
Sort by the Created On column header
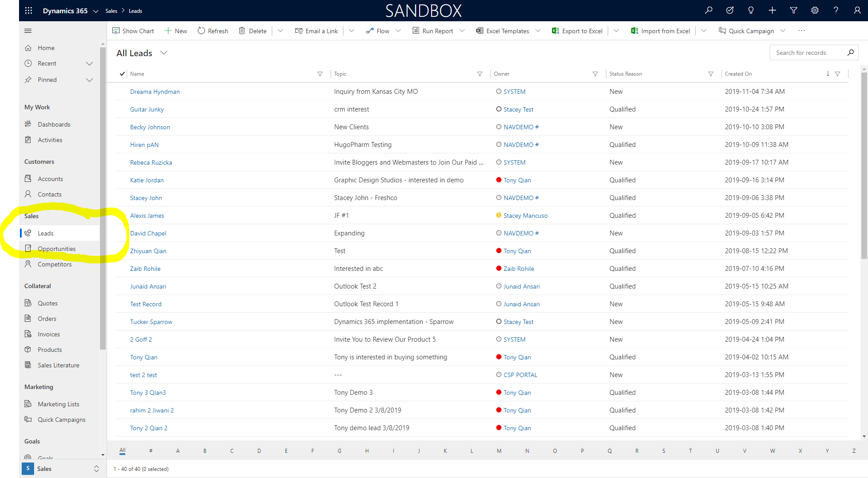point(738,74)
